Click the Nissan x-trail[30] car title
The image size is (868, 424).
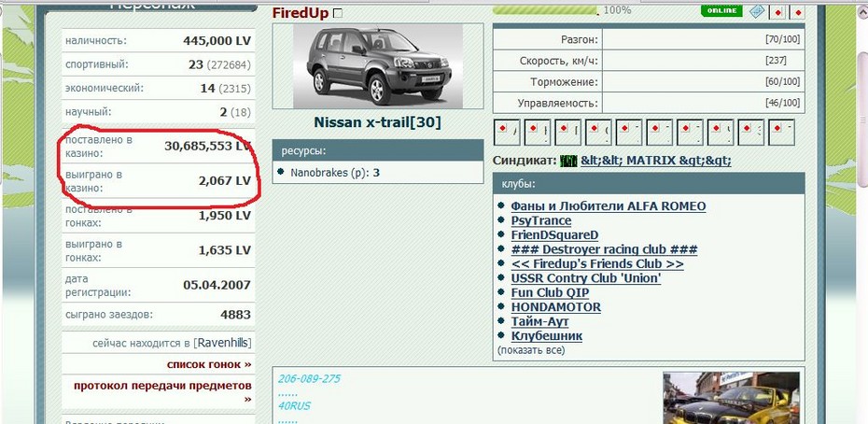(378, 122)
